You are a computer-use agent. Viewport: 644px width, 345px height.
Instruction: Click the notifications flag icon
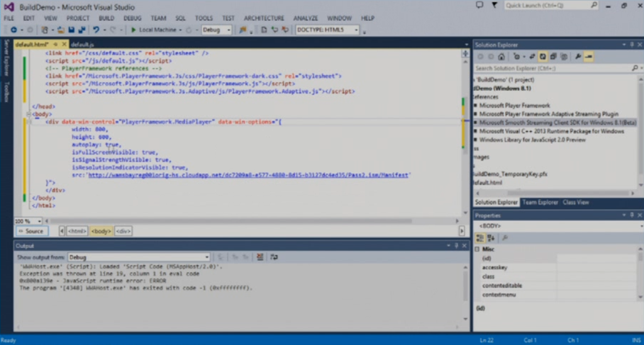click(x=494, y=5)
